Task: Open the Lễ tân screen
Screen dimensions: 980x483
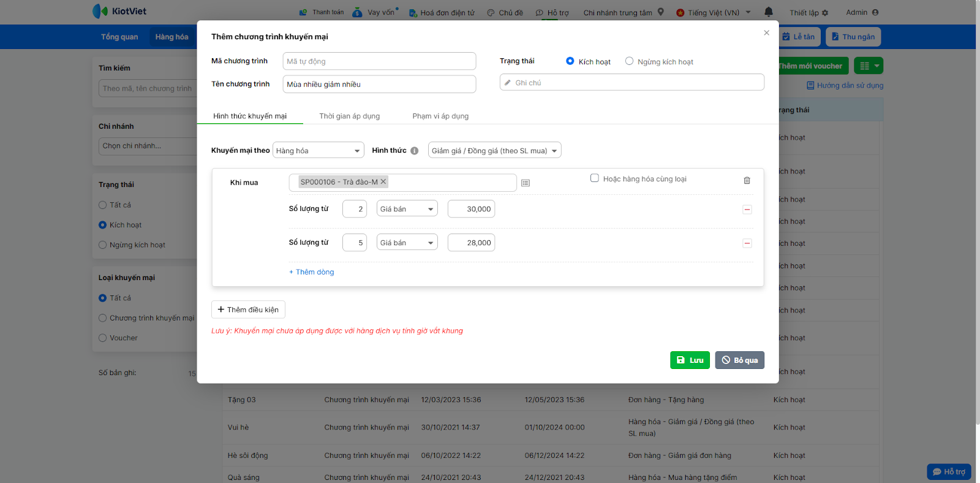Action: (799, 37)
